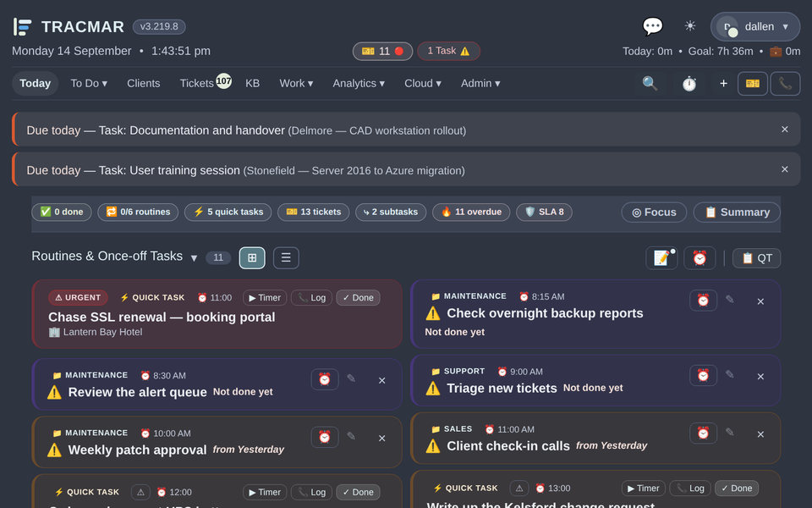812x508 pixels.
Task: Click the v3.219.8 version badge
Action: (159, 26)
